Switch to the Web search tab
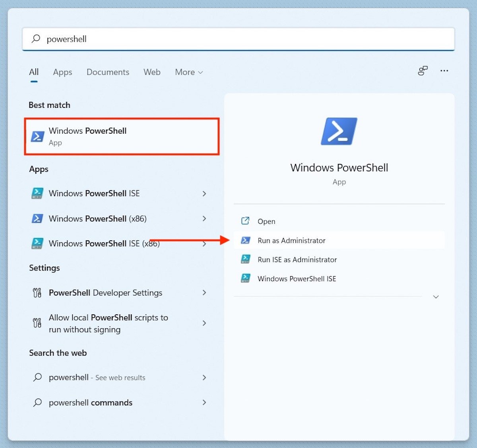477x448 pixels. 152,72
